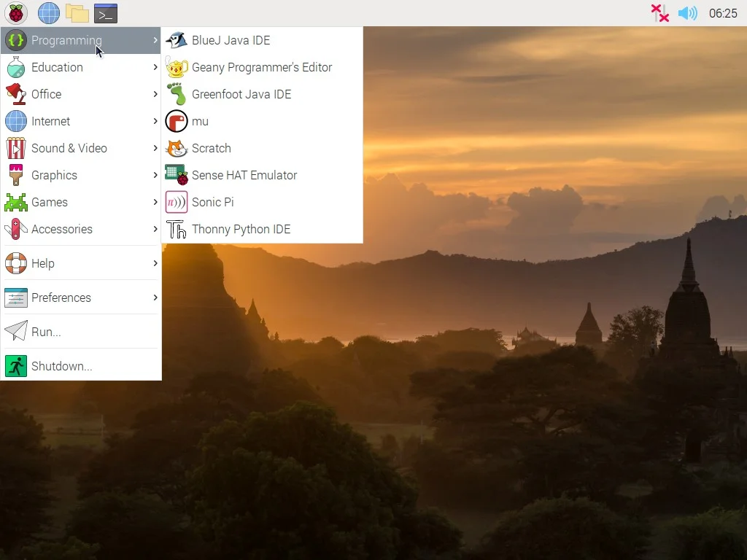Click the Scratch cat icon

[177, 148]
